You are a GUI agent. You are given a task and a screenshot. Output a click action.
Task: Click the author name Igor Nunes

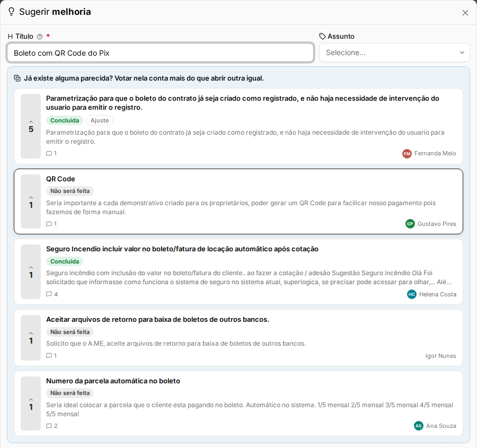[440, 356]
